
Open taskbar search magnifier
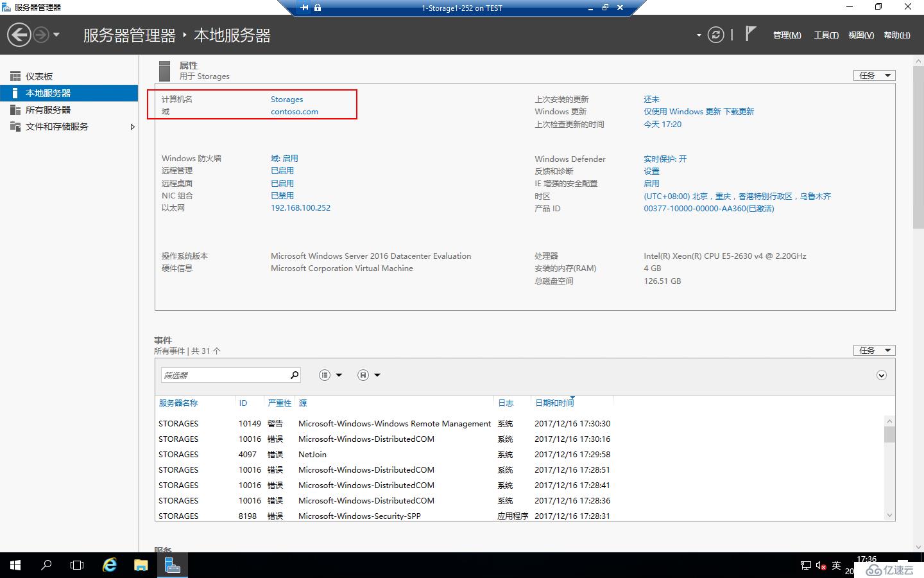[46, 565]
